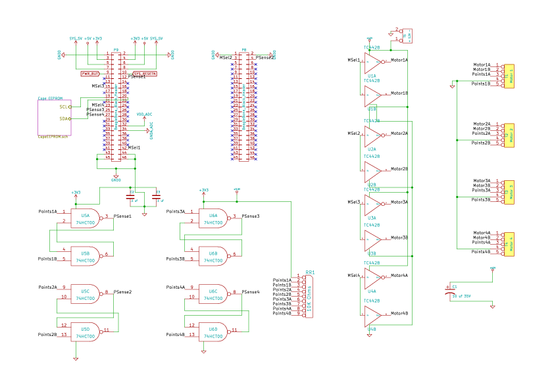
Task: Select the U5C 74HCT00 NAND gate
Action: tap(86, 294)
